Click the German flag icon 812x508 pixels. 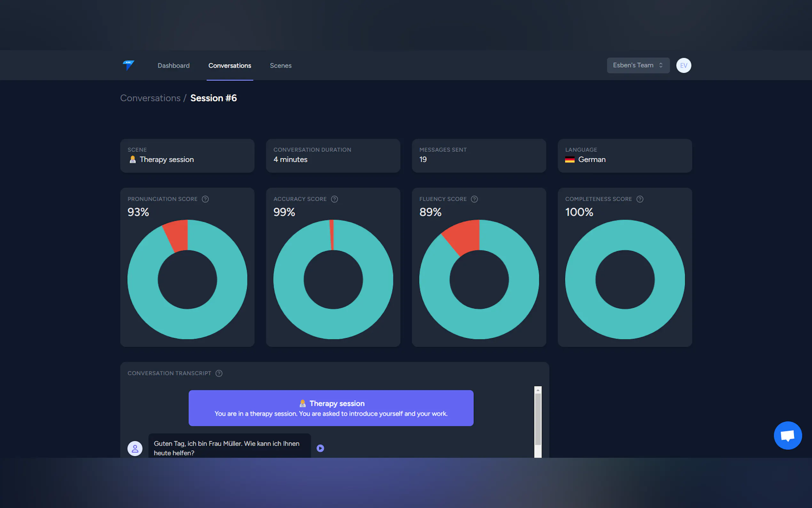tap(570, 160)
